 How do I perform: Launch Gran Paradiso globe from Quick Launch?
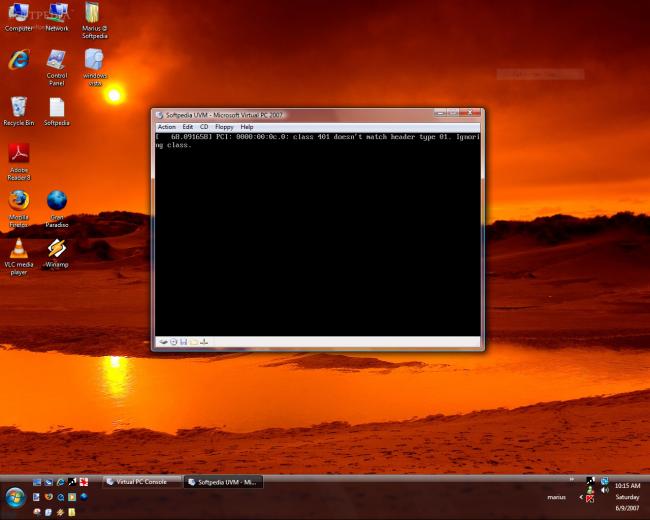coord(84,497)
